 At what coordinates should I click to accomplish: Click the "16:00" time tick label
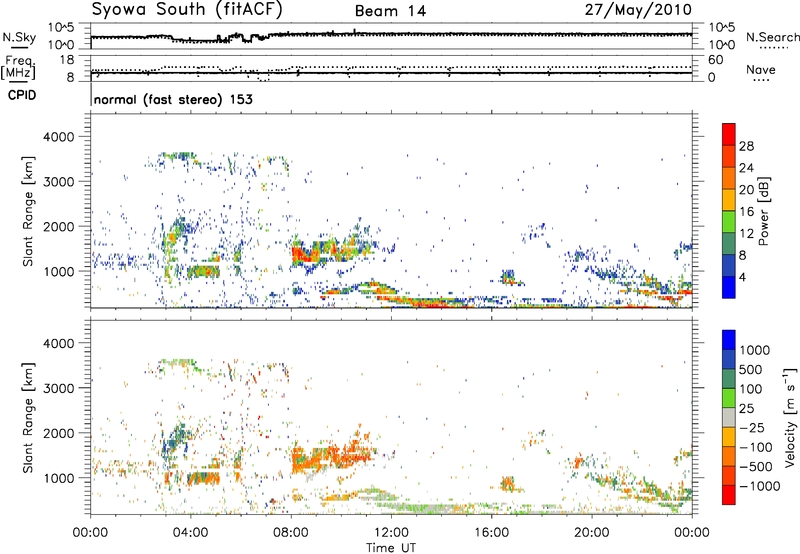491,533
